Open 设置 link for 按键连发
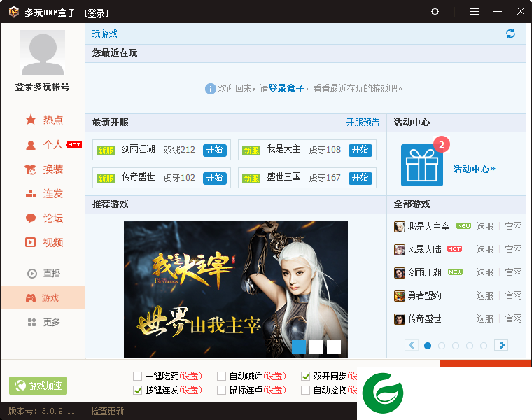Image resolution: width=532 pixels, height=420 pixels. (190, 390)
